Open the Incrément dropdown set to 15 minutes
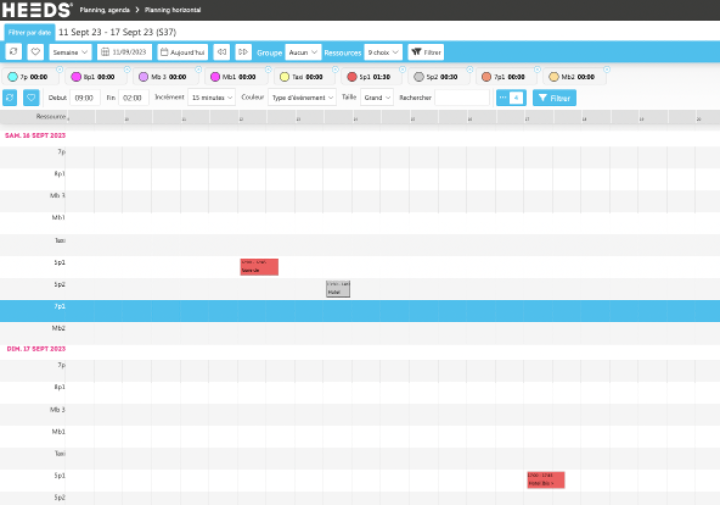 point(212,97)
